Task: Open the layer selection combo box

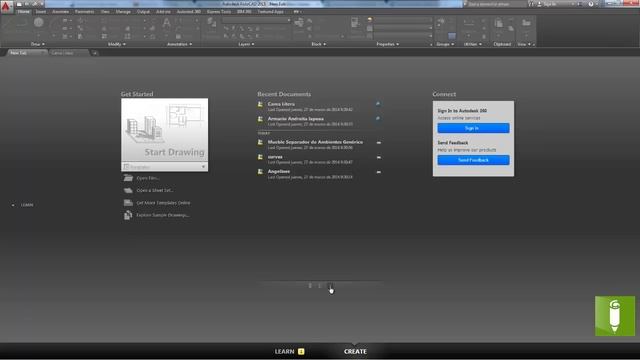Action: tap(256, 20)
